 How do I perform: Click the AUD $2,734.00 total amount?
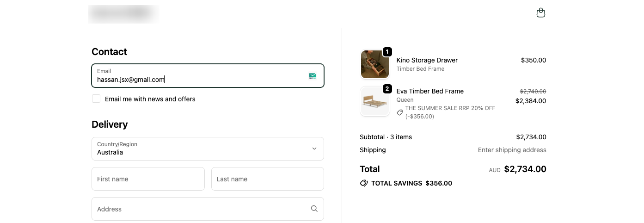pos(518,169)
